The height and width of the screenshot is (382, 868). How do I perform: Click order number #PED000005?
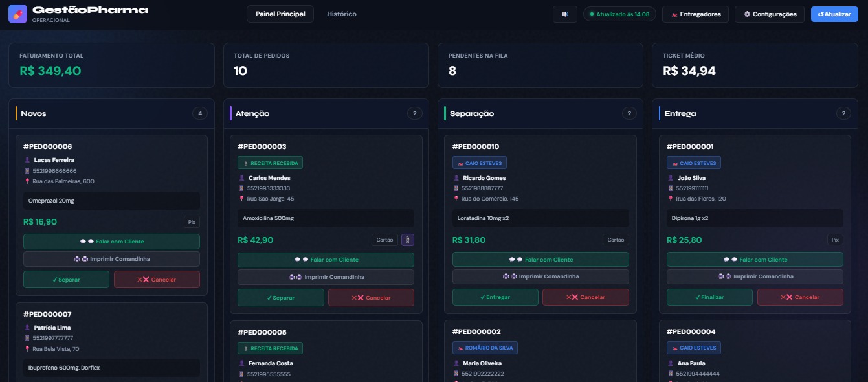(x=262, y=332)
